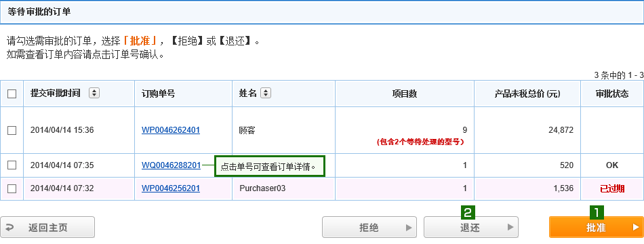Click the 返回主页 button

tap(47, 227)
